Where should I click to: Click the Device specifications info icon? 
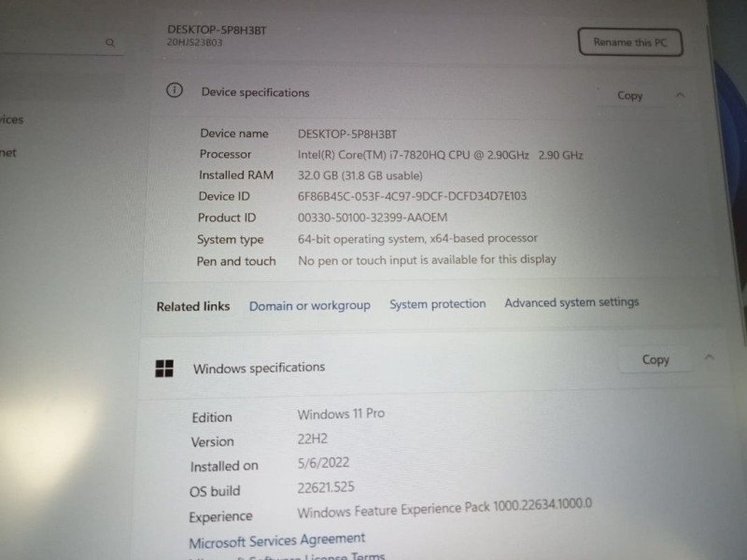coord(175,90)
